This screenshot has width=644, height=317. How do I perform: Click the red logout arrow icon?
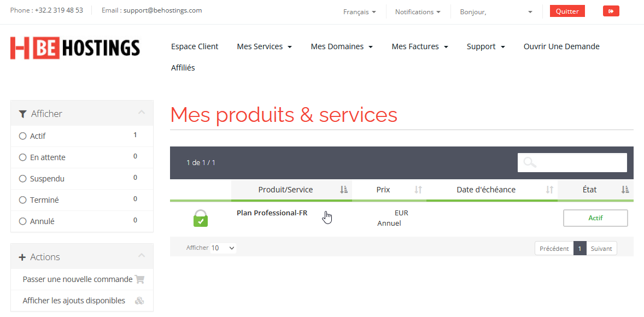click(611, 11)
